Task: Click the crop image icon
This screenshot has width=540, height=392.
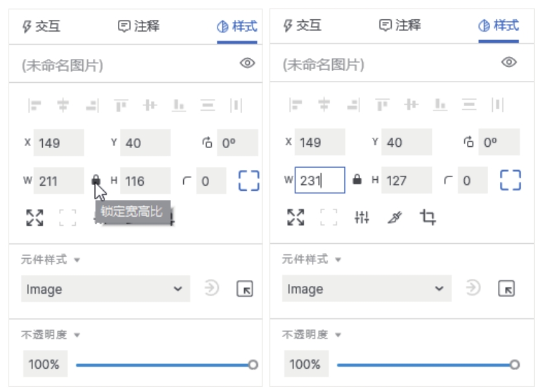Action: [x=427, y=217]
